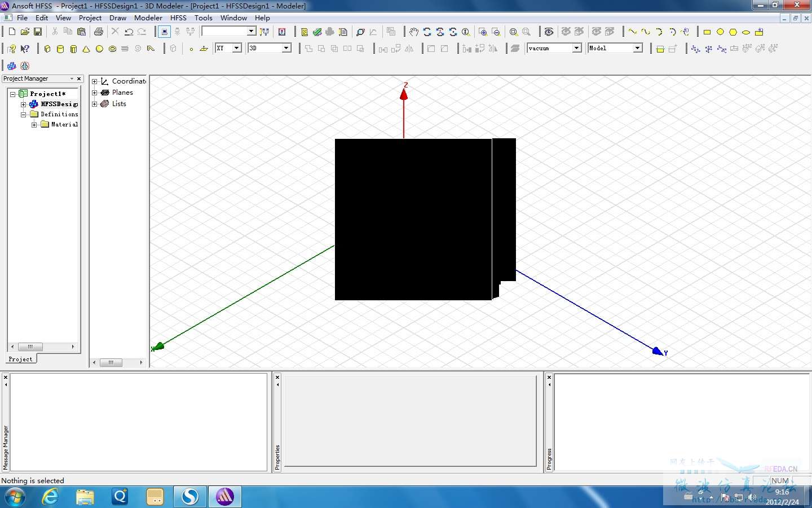Activate the Rotate view tool
This screenshot has width=812, height=508.
pos(427,32)
